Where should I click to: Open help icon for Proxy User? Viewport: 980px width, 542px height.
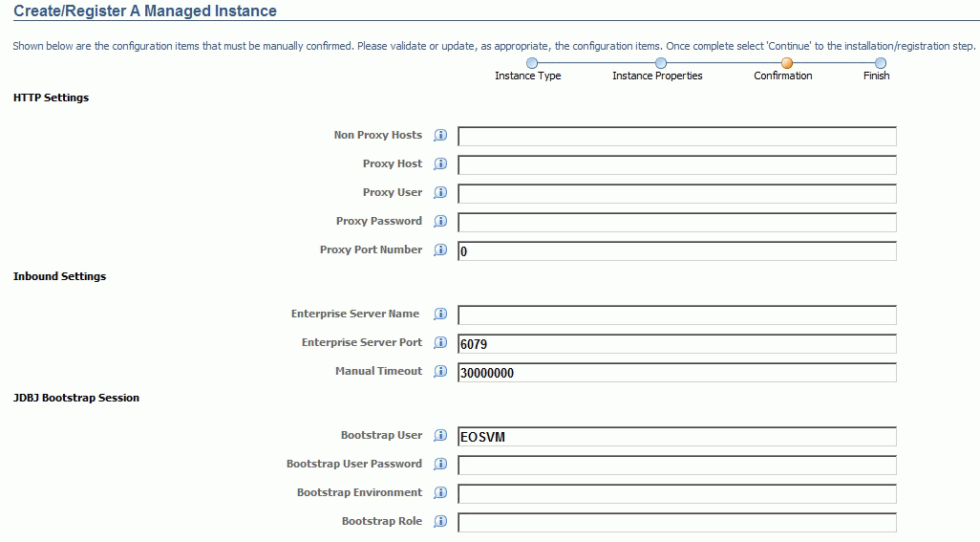[440, 193]
